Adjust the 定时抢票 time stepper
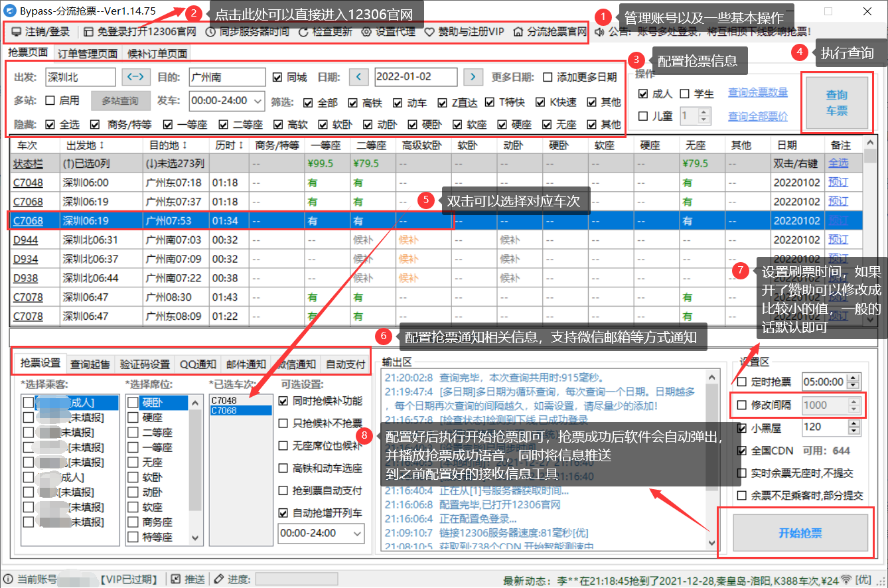888x588 pixels. 853,382
